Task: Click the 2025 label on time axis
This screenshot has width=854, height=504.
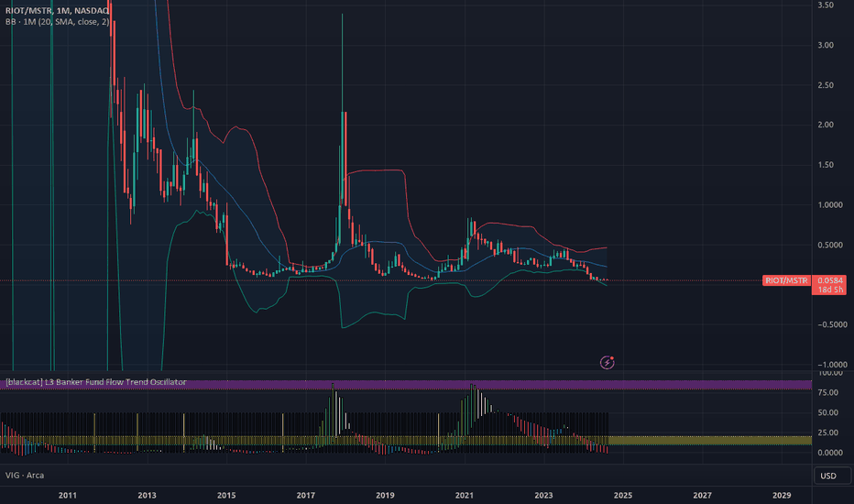Action: pyautogui.click(x=623, y=495)
